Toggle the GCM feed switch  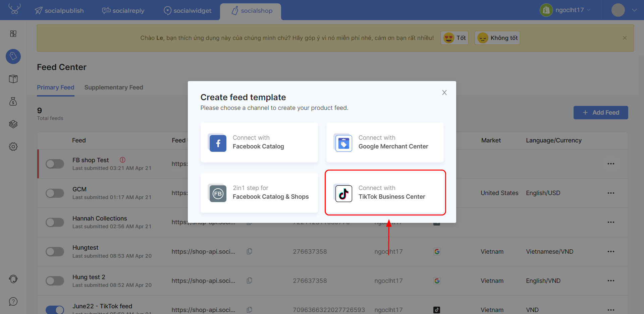pos(55,193)
